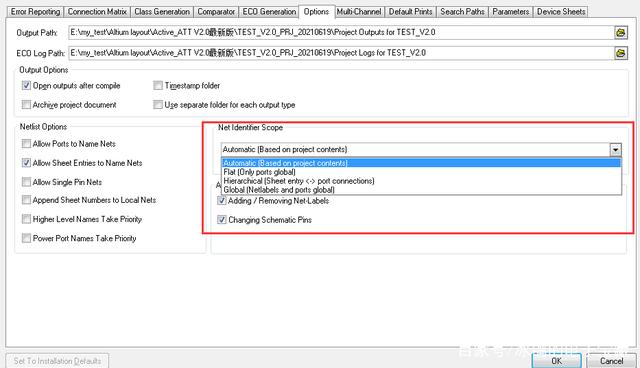Open the Default Prints tab

[x=410, y=12]
